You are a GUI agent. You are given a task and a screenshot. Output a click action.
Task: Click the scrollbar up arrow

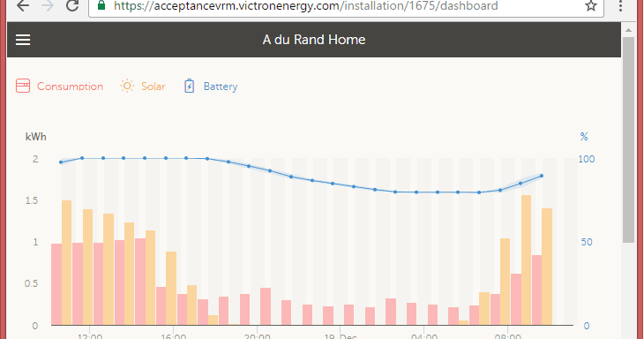pyautogui.click(x=628, y=30)
